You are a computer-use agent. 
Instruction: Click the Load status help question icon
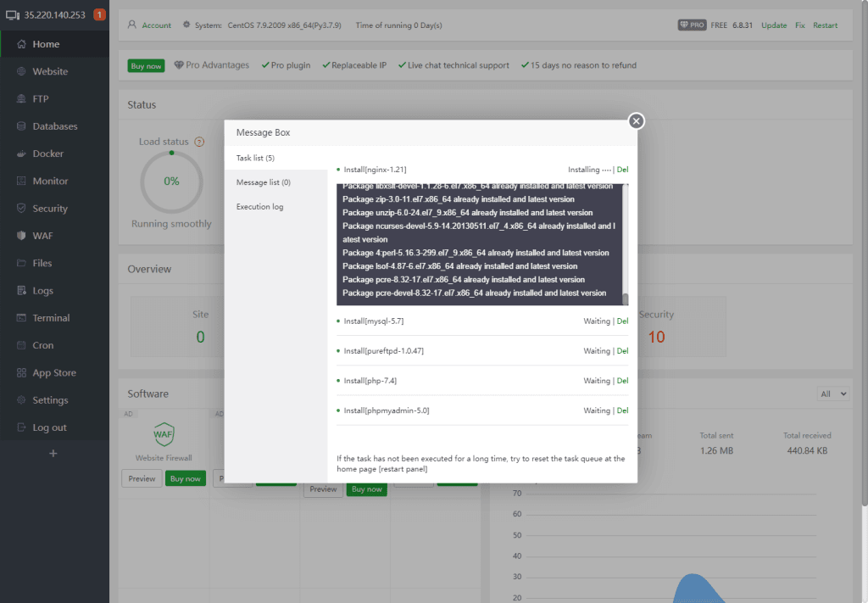coord(199,142)
